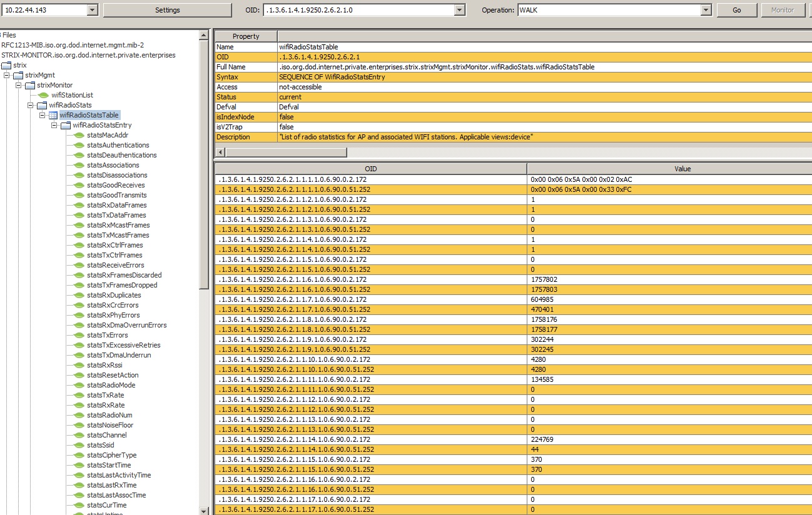Click the value cell 134585
The width and height of the screenshot is (812, 515).
click(x=669, y=379)
